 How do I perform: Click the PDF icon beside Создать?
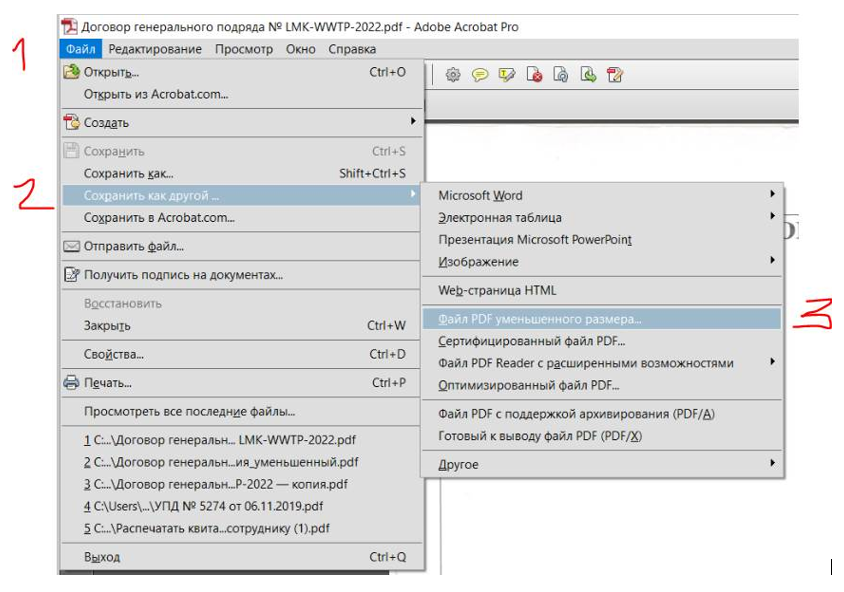point(71,122)
